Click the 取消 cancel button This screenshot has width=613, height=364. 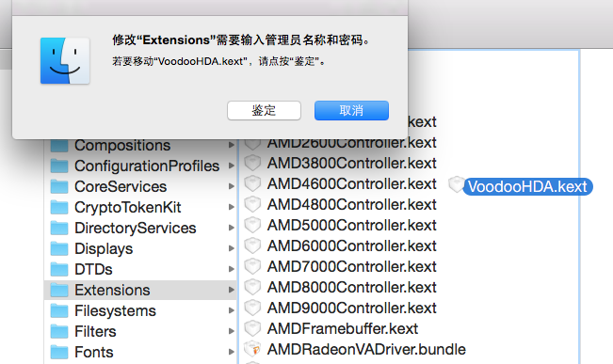(x=351, y=111)
